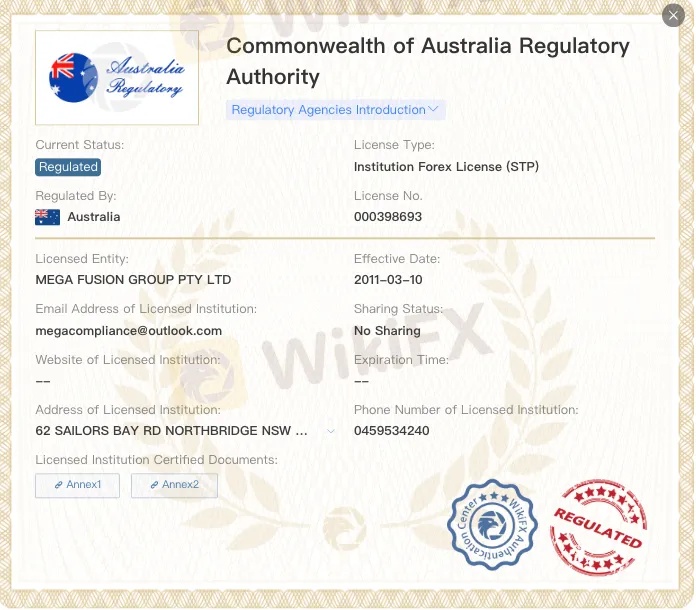Click the Australian flag icon beside Australia
Image resolution: width=696 pixels, height=610 pixels.
tap(47, 217)
